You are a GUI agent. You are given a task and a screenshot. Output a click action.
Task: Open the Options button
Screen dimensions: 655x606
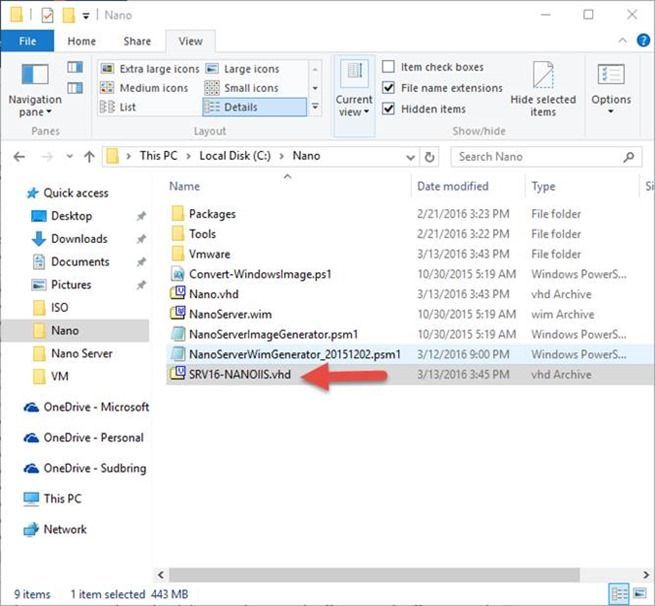tap(611, 89)
